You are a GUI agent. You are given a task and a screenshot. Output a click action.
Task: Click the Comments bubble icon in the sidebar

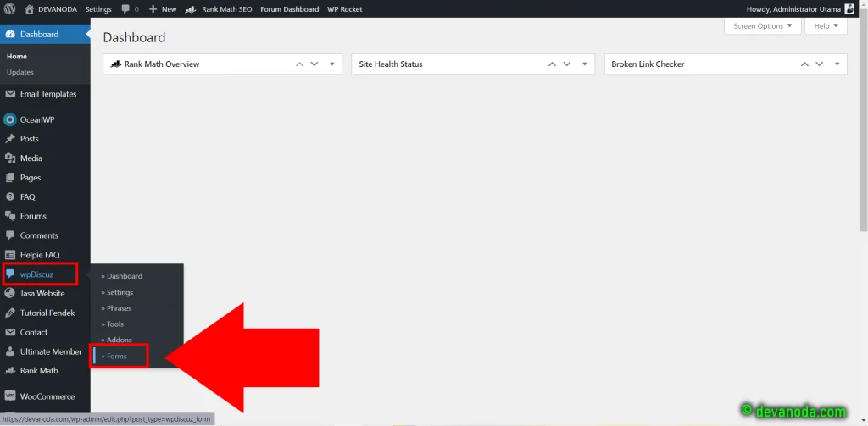10,235
